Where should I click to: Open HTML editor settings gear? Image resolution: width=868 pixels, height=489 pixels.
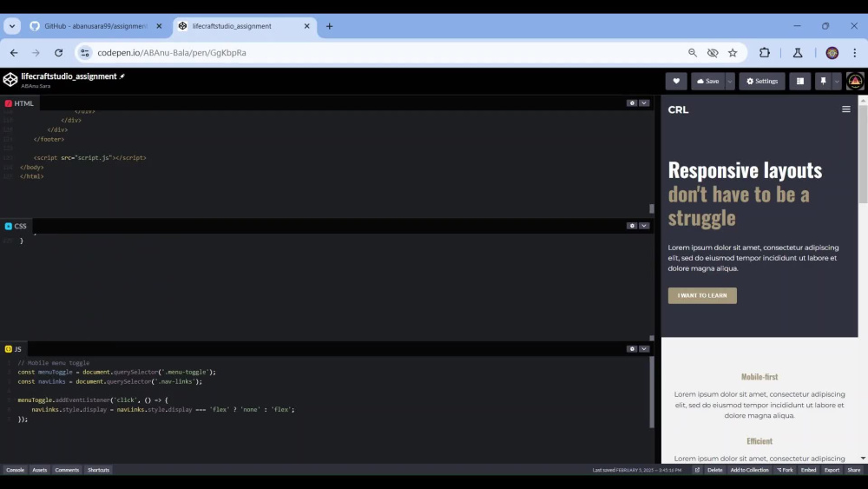pyautogui.click(x=632, y=103)
